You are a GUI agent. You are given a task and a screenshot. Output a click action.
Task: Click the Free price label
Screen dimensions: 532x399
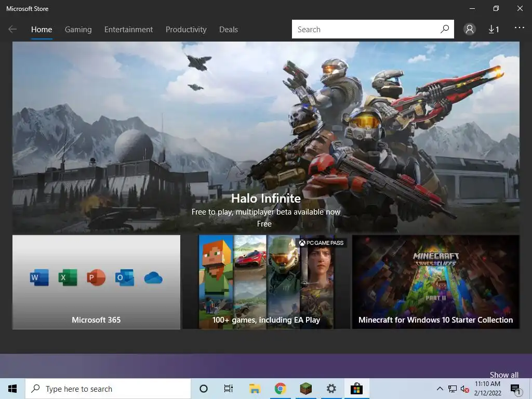click(x=264, y=224)
